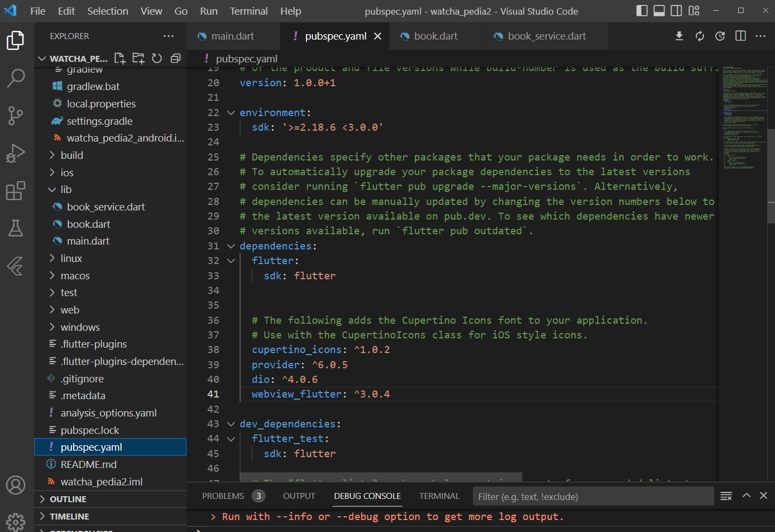Viewport: 775px width, 532px height.
Task: Open README.md in the explorer
Action: [x=88, y=464]
